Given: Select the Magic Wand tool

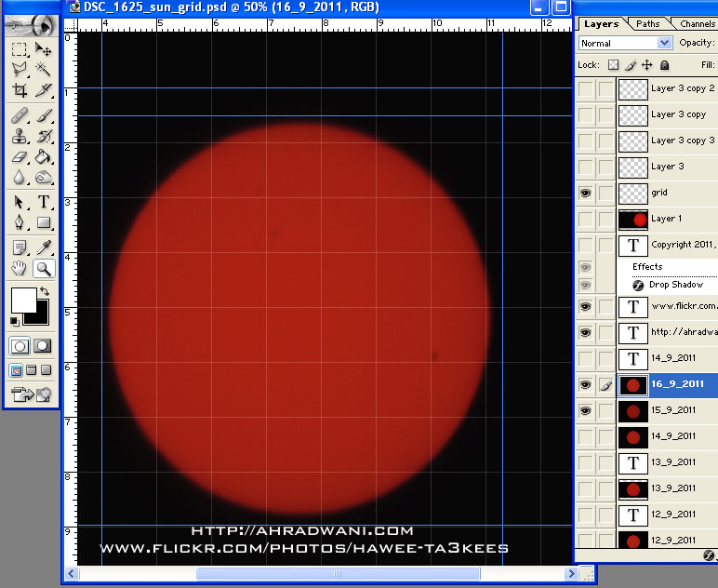Looking at the screenshot, I should (43, 69).
